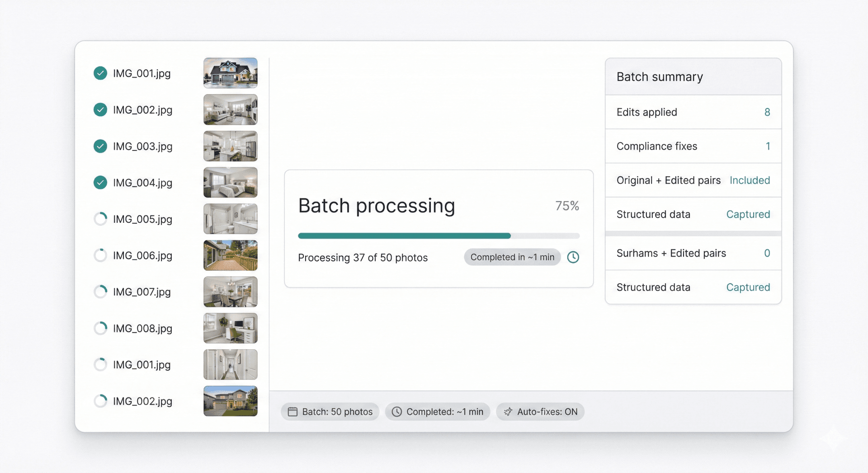
Task: Click the checkmark icon beside IMG_003.jpg
Action: point(100,146)
